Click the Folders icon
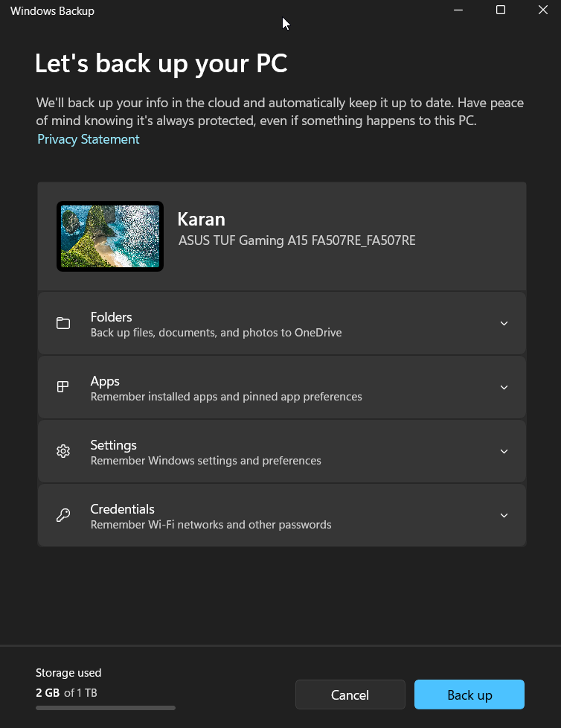The image size is (561, 728). point(63,324)
